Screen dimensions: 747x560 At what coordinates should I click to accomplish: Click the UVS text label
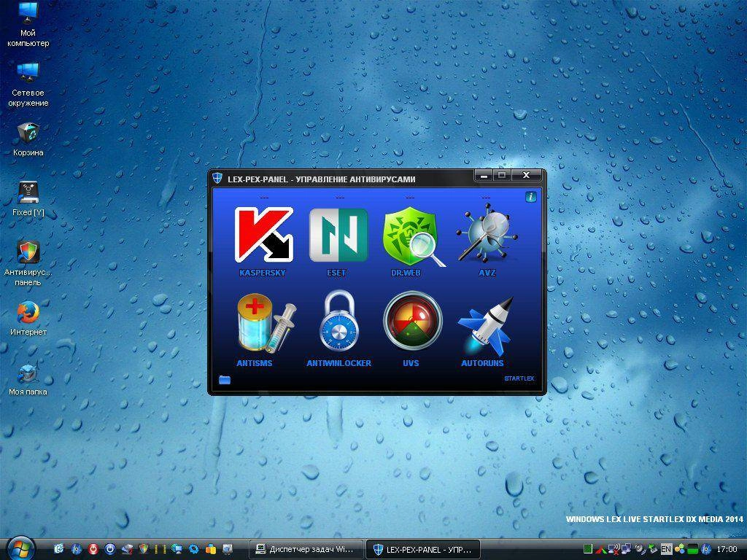[411, 363]
